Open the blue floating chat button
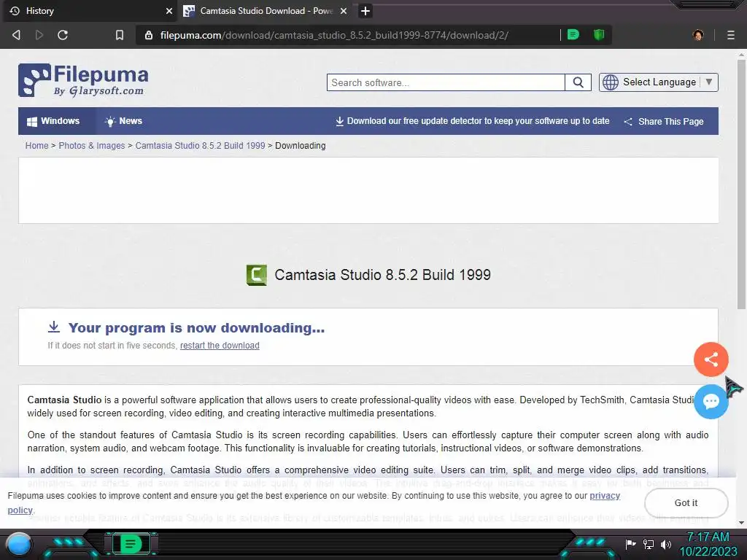747x560 pixels. 711,402
